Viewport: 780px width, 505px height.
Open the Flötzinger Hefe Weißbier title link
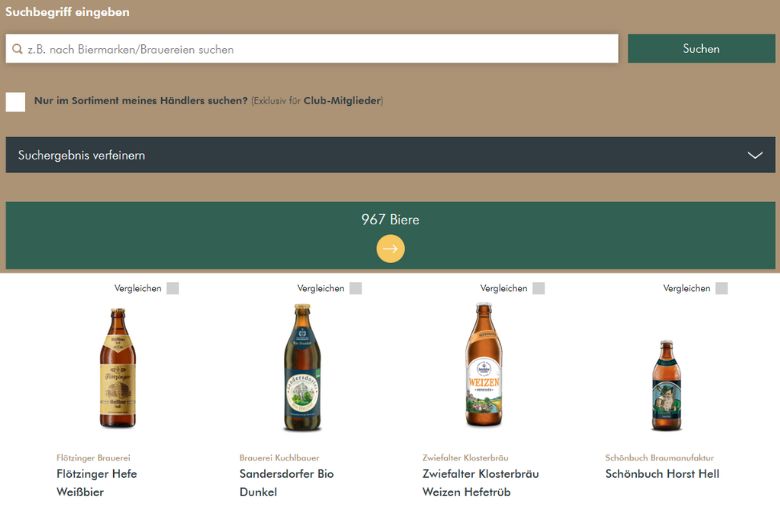[x=97, y=483]
